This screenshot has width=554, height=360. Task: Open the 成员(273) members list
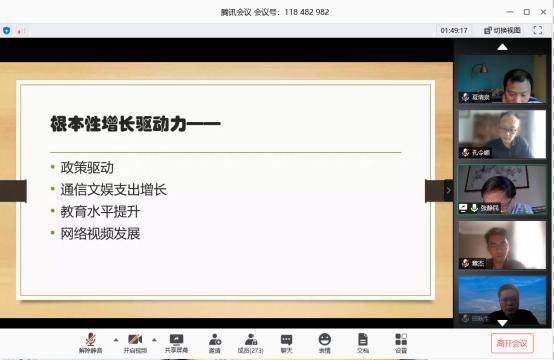pos(251,343)
